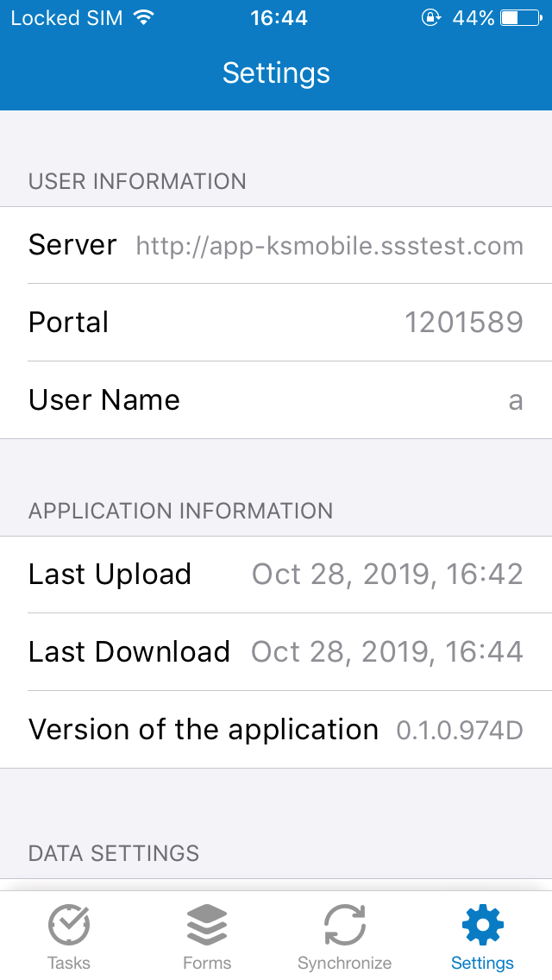Tap the battery indicator icon

point(520,18)
